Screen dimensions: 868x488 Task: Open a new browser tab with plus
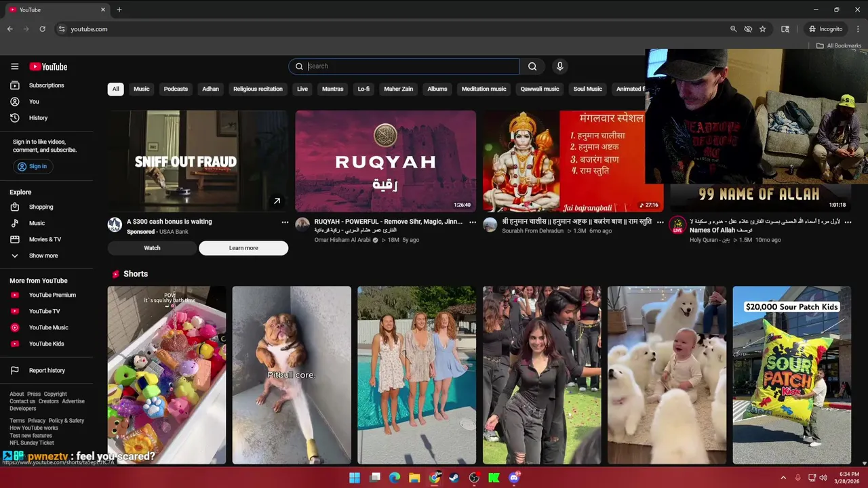tap(119, 9)
